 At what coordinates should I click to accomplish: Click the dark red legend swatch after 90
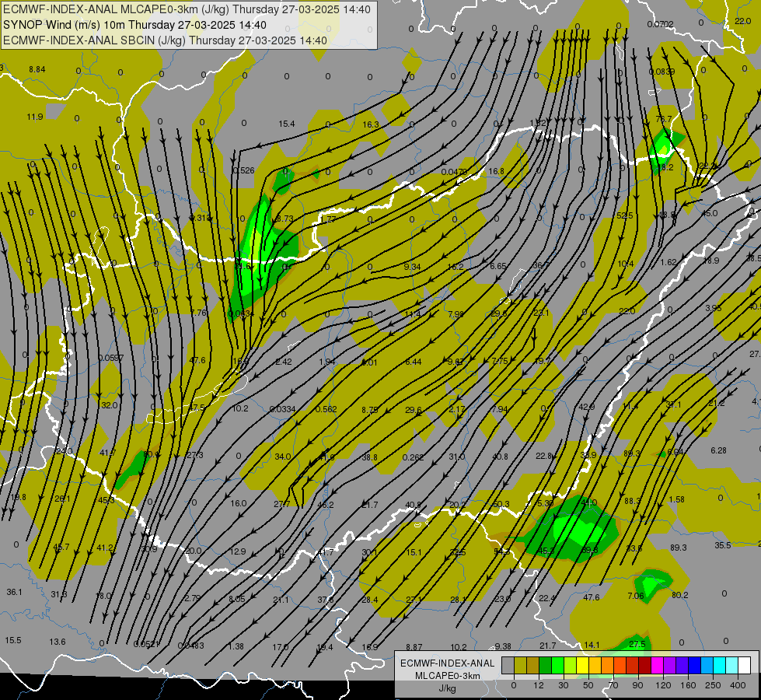click(x=644, y=665)
